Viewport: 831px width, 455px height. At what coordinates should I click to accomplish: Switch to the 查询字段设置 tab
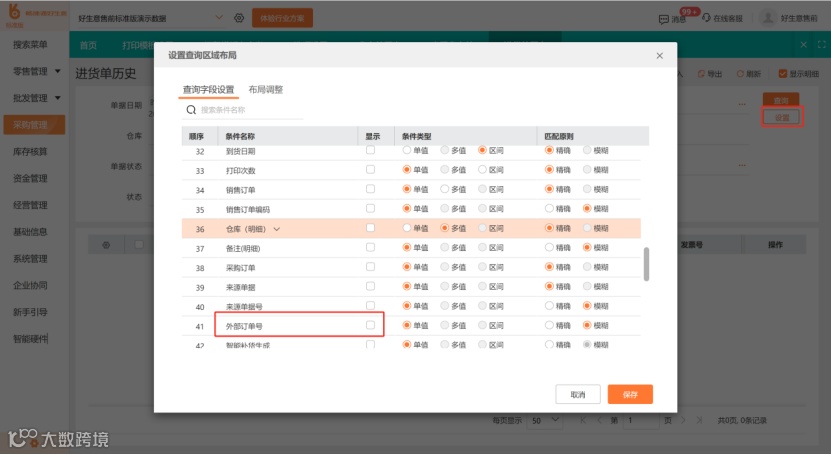click(x=208, y=90)
